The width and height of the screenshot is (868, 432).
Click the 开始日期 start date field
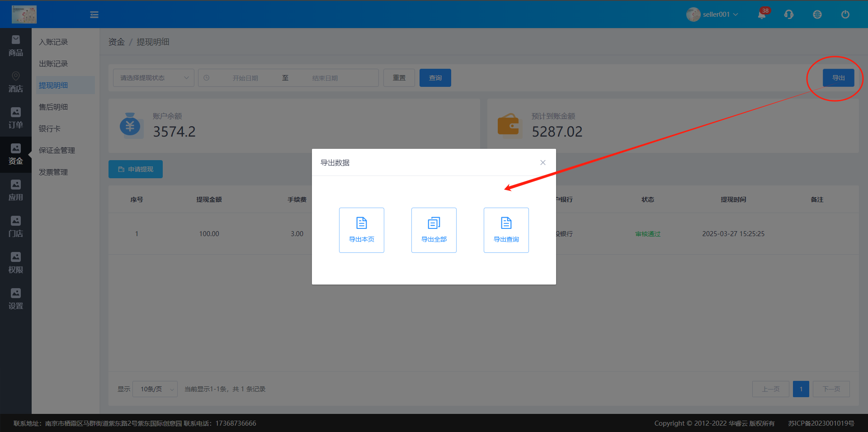click(245, 78)
